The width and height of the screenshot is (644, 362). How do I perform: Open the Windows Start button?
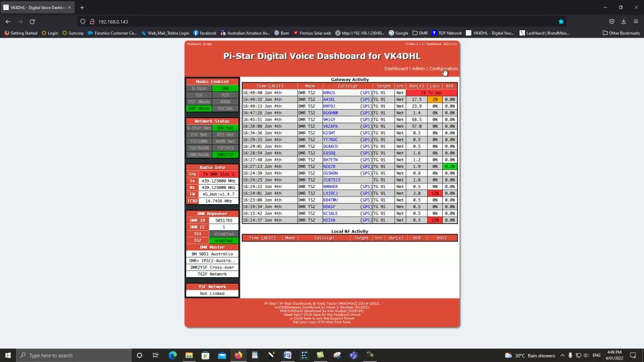(8, 355)
